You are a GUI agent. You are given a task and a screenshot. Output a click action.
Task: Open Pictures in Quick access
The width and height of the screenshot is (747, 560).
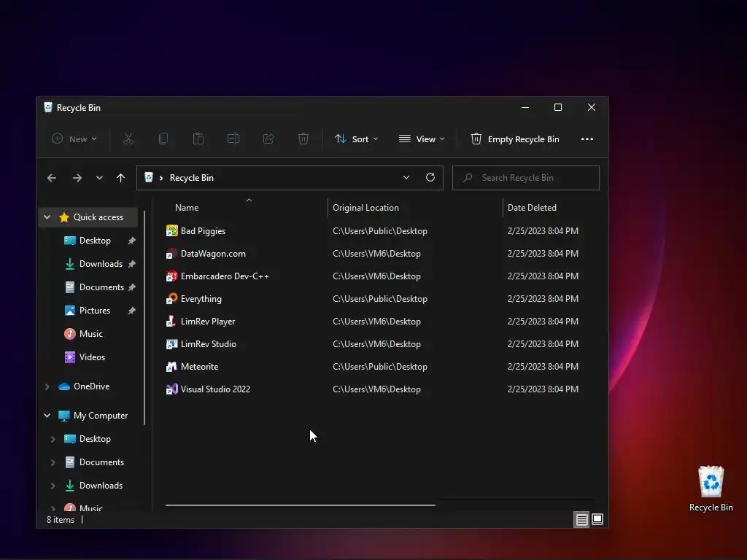[x=94, y=311]
